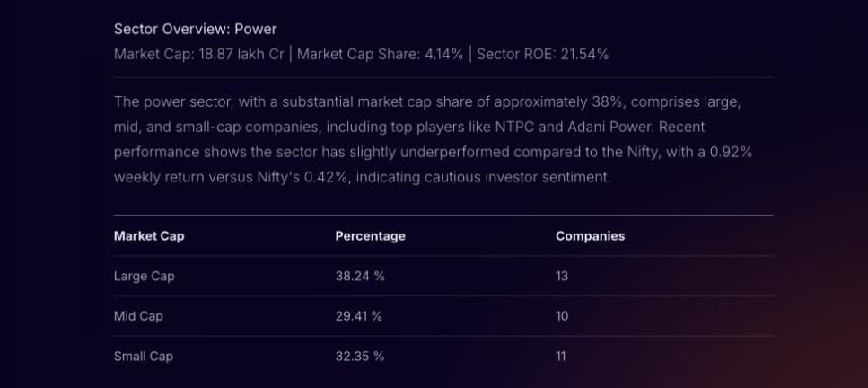Click the Market Cap 18.87 lakh Cr text

[198, 54]
